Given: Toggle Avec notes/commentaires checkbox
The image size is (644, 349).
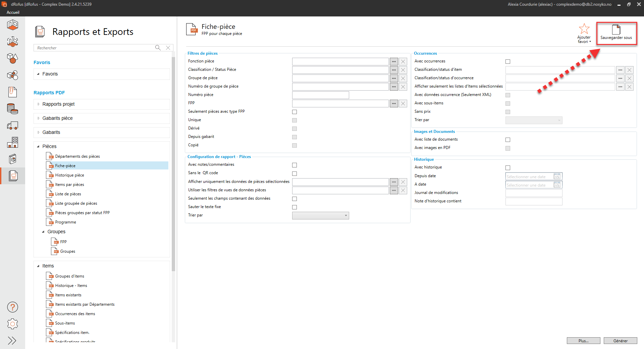Looking at the screenshot, I should [x=294, y=165].
